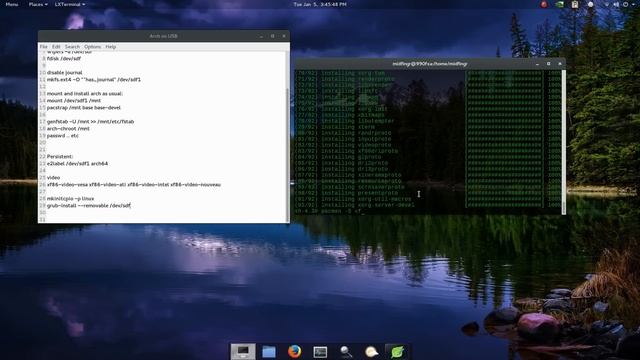Expand the Places dropdown in top panel
The image size is (640, 360).
point(38,4)
